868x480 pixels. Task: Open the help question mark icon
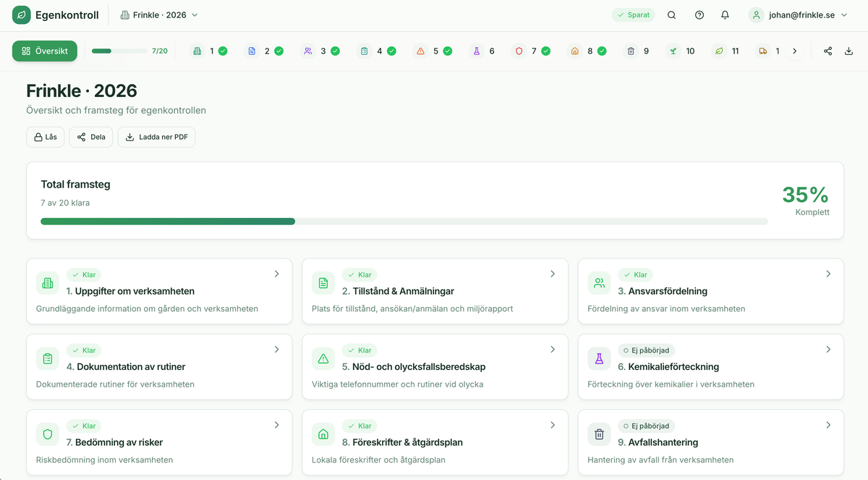click(699, 14)
